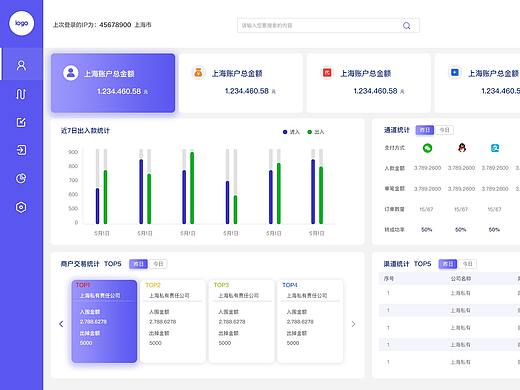This screenshot has width=520, height=390.
Task: Click the red square account icon
Action: 327,72
